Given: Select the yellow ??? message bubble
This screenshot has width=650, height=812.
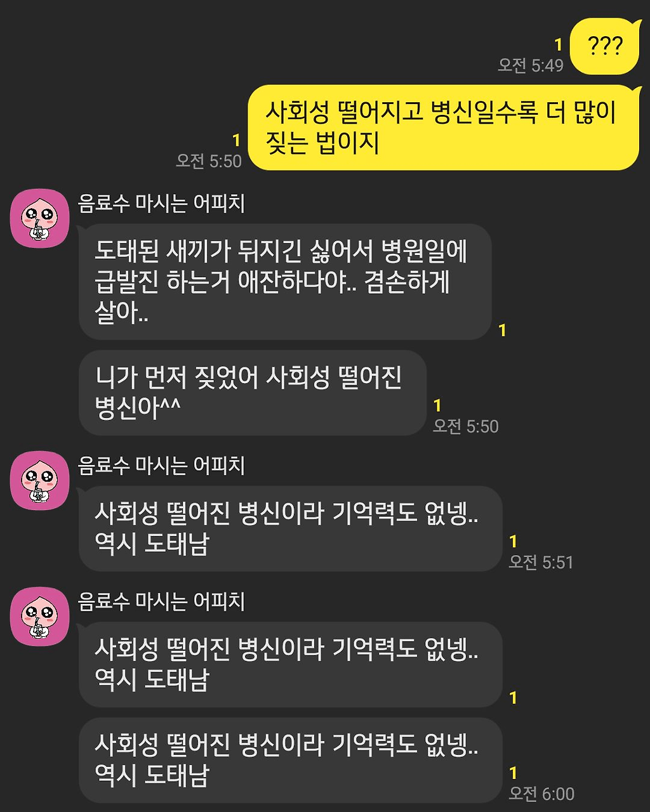Looking at the screenshot, I should 605,46.
